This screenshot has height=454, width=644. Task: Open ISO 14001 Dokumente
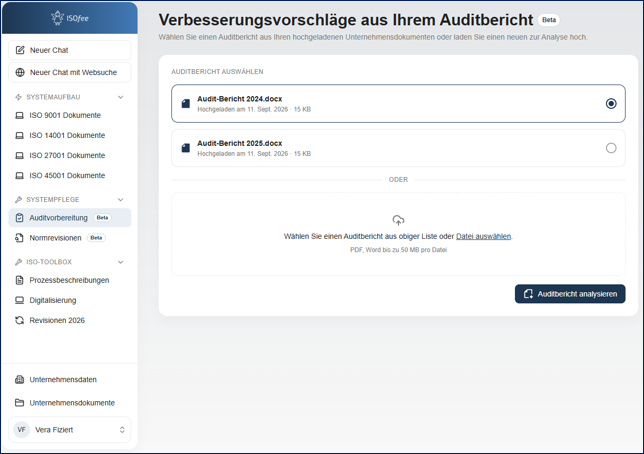click(70, 136)
